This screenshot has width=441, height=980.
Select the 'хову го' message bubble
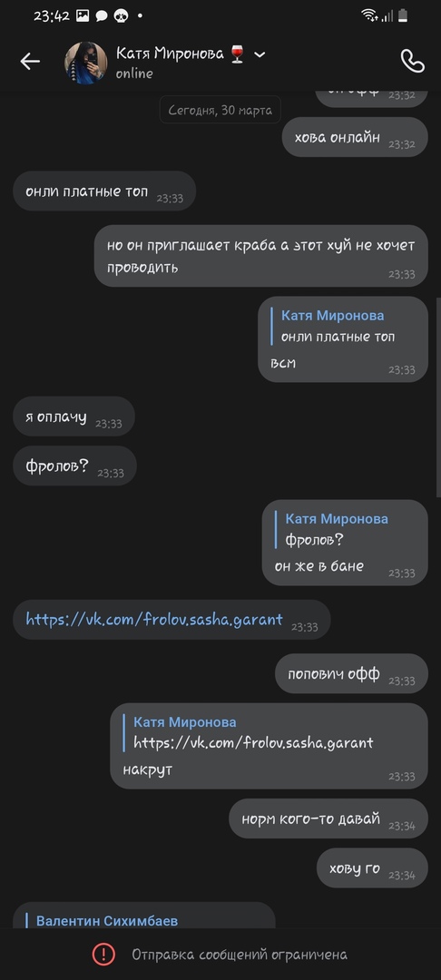coord(372,868)
